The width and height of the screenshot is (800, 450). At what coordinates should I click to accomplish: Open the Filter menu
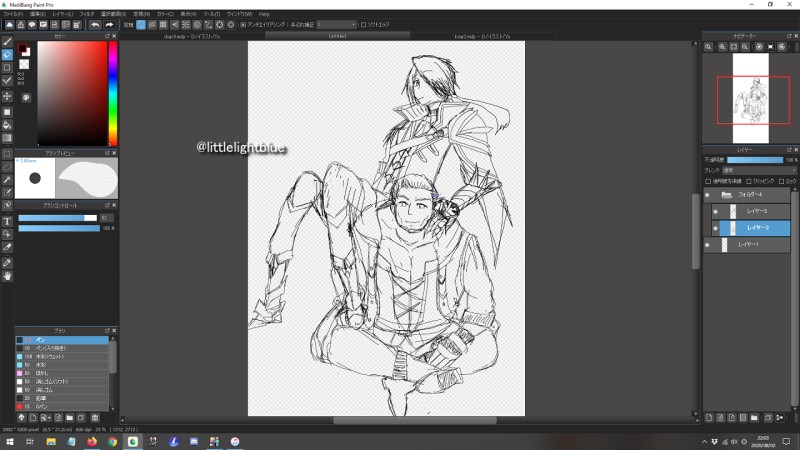(x=87, y=14)
